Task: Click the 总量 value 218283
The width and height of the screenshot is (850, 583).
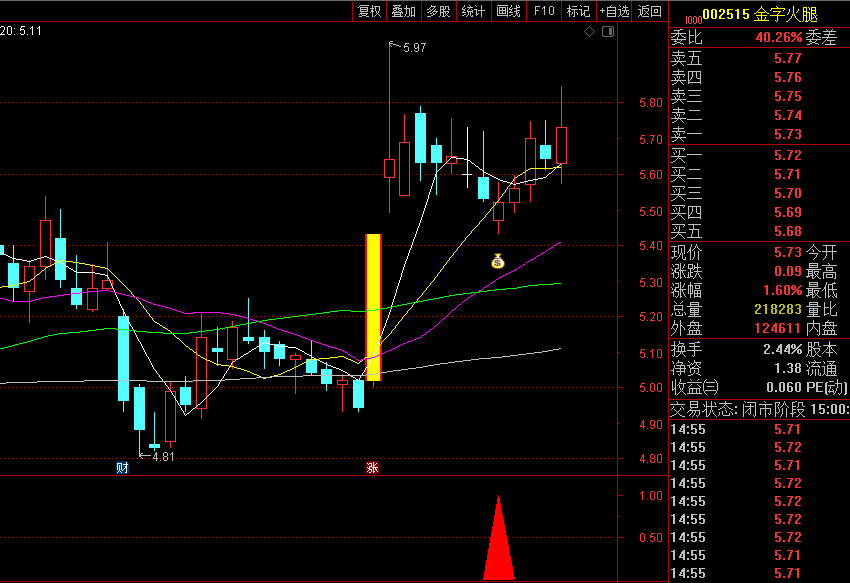Action: click(778, 309)
